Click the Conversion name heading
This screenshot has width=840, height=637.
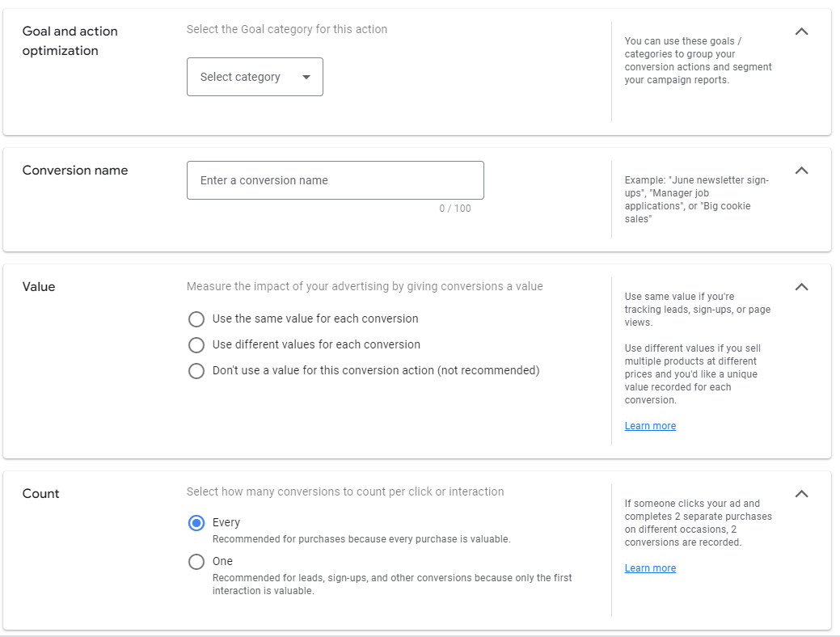(75, 171)
